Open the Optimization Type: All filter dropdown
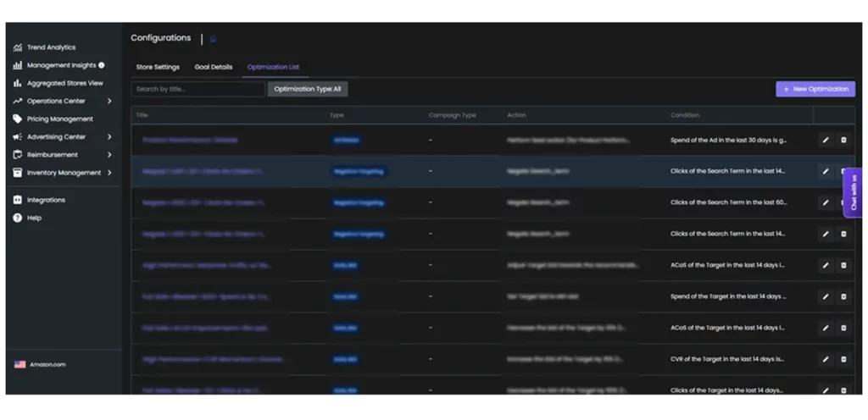 click(x=308, y=89)
